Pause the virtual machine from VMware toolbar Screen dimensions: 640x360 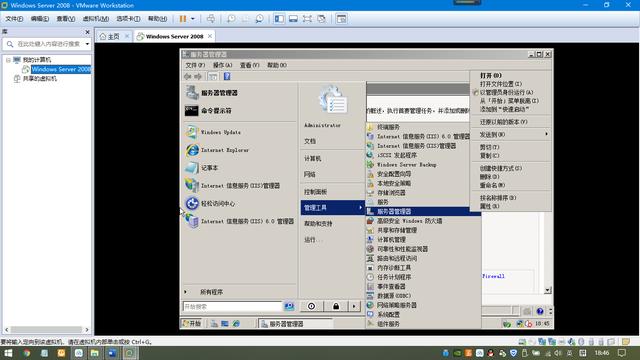point(183,19)
